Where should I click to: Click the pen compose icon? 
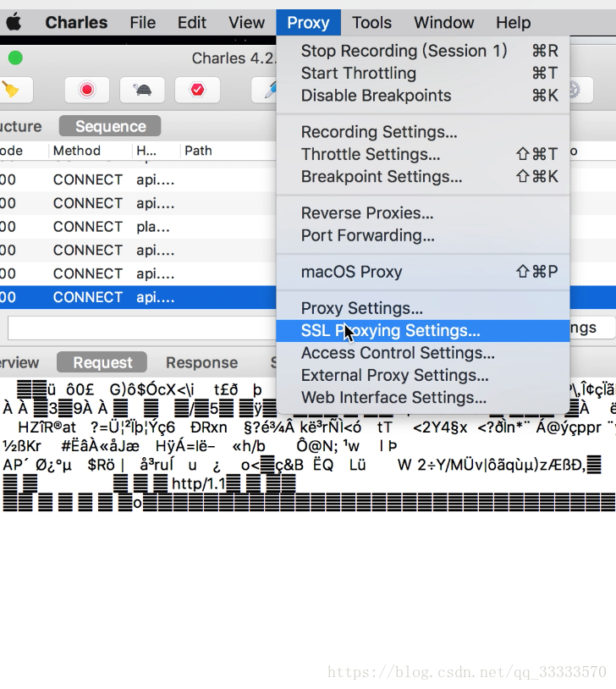click(x=266, y=90)
